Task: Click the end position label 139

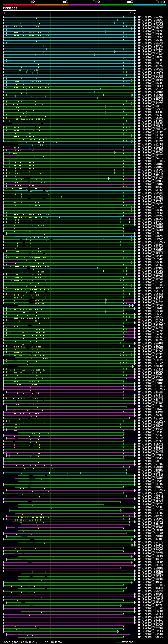Action: tap(133, 13)
